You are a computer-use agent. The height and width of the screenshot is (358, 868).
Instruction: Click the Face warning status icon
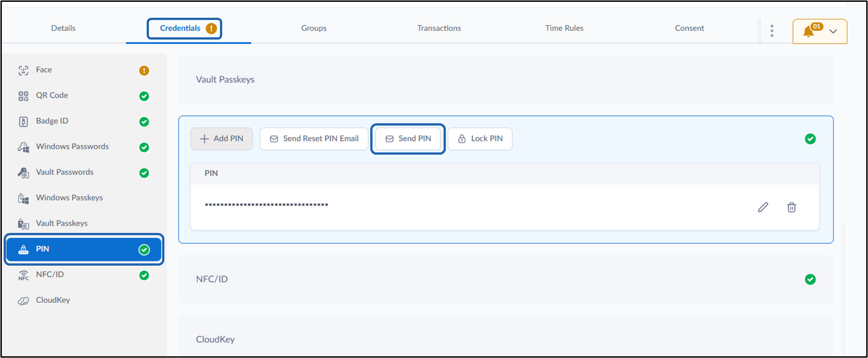pos(144,71)
